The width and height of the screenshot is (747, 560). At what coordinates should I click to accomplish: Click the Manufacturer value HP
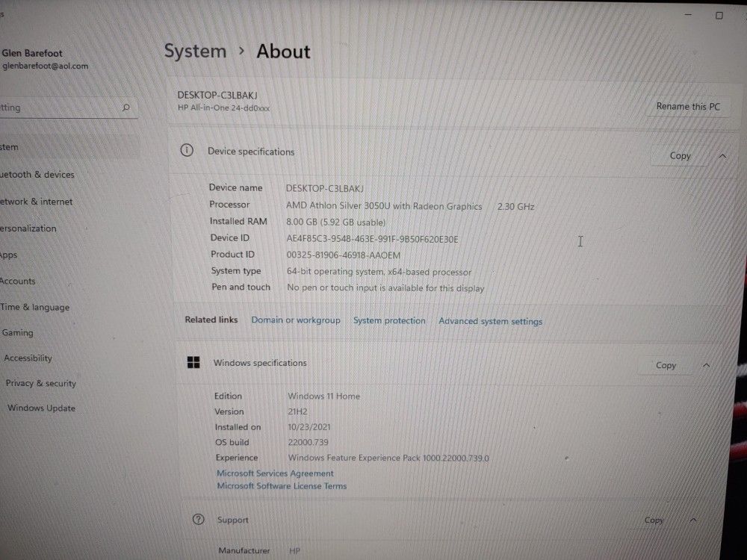294,550
